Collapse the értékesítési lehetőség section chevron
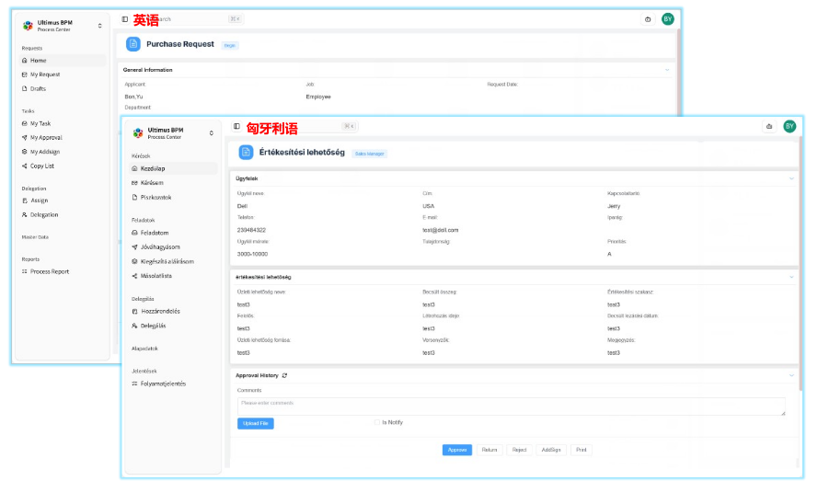 [x=790, y=277]
